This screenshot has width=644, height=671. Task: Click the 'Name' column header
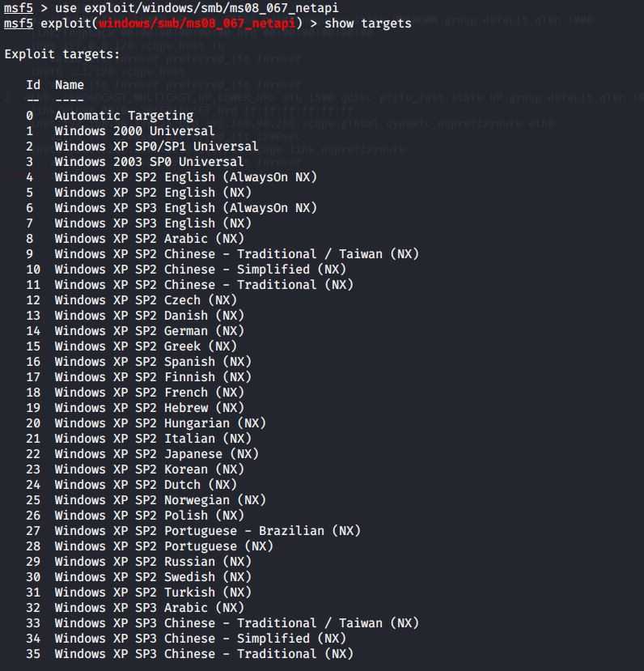pos(70,85)
